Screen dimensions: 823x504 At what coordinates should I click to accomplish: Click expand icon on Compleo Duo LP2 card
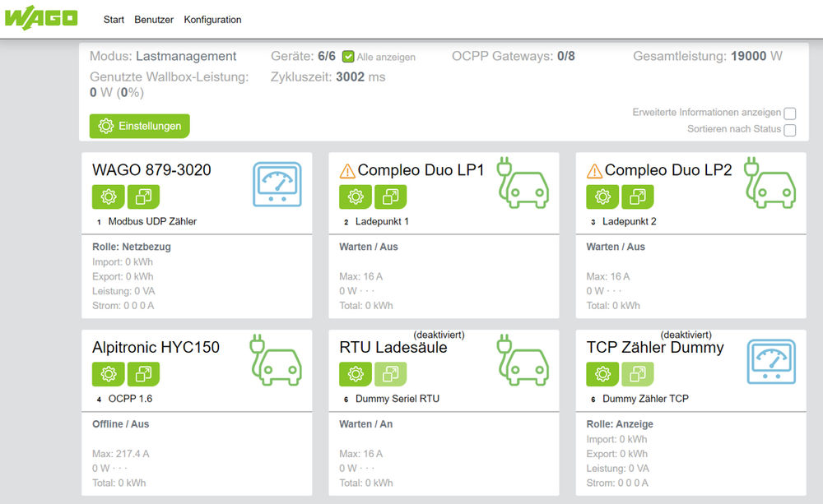click(638, 197)
